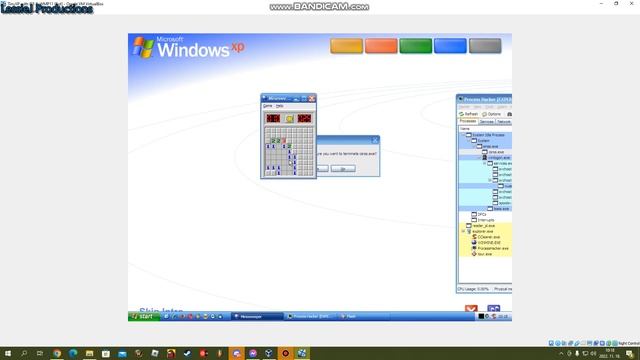Open the Windows 10 Start button
Viewport: 640px width, 360px height.
tap(8, 353)
